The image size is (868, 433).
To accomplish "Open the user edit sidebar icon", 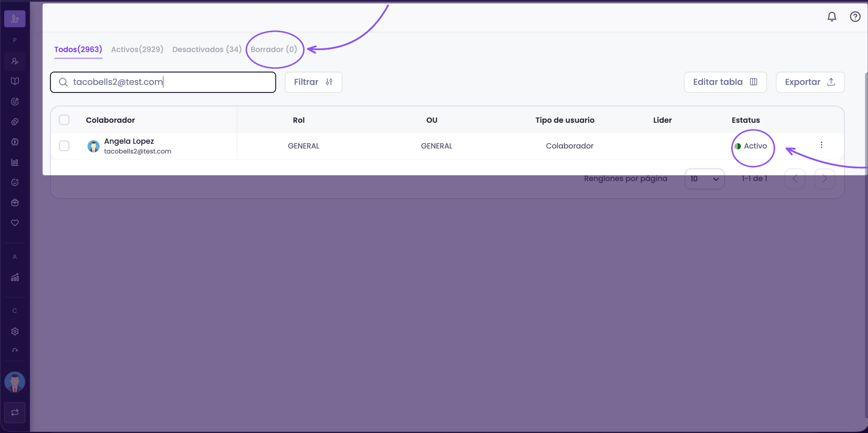I will click(15, 61).
